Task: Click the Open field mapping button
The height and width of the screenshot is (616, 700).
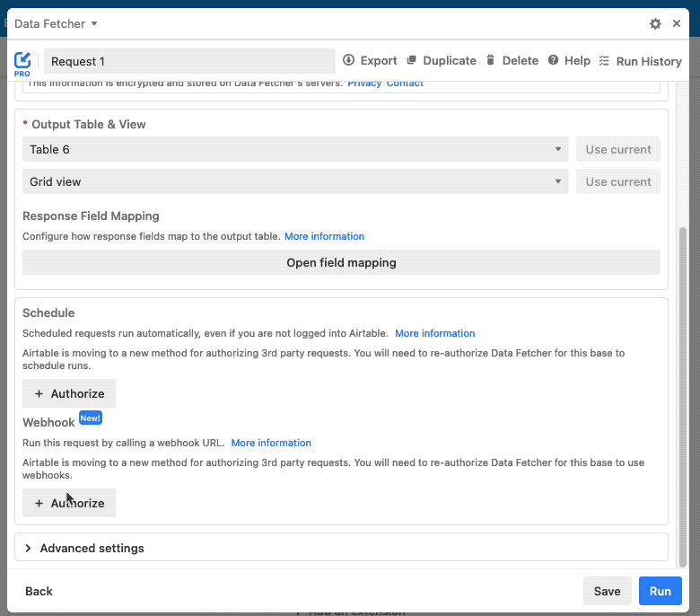Action: click(341, 262)
